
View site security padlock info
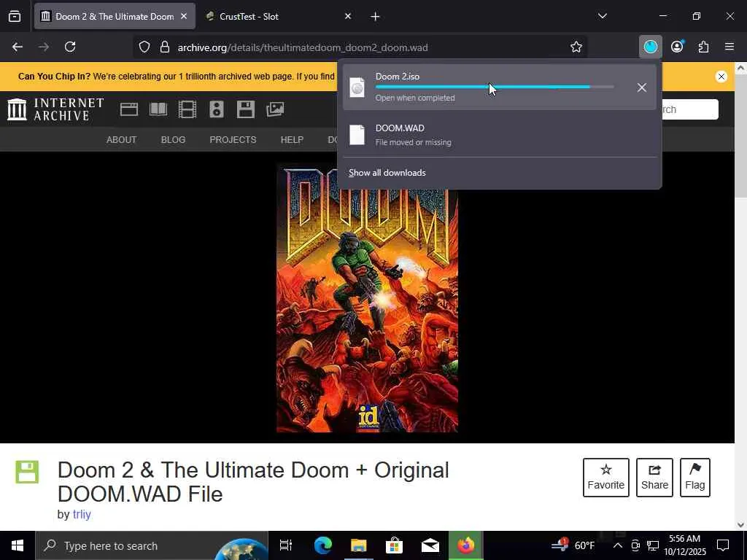point(165,47)
